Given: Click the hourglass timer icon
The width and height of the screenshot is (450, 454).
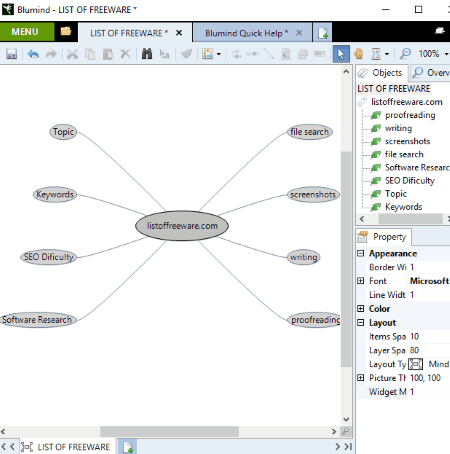Looking at the screenshot, I should coord(376,54).
